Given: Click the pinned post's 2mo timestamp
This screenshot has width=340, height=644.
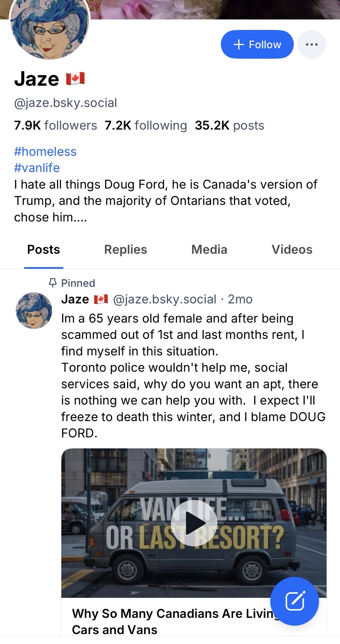Looking at the screenshot, I should (240, 299).
